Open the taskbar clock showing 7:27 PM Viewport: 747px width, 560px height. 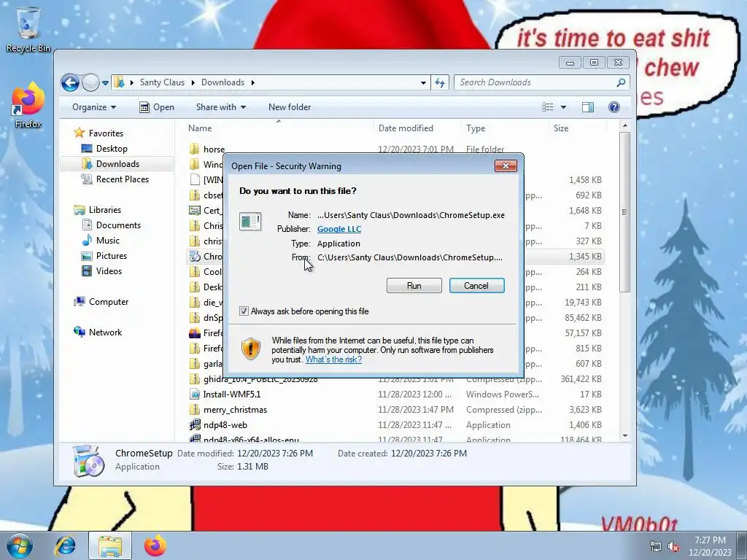click(710, 546)
